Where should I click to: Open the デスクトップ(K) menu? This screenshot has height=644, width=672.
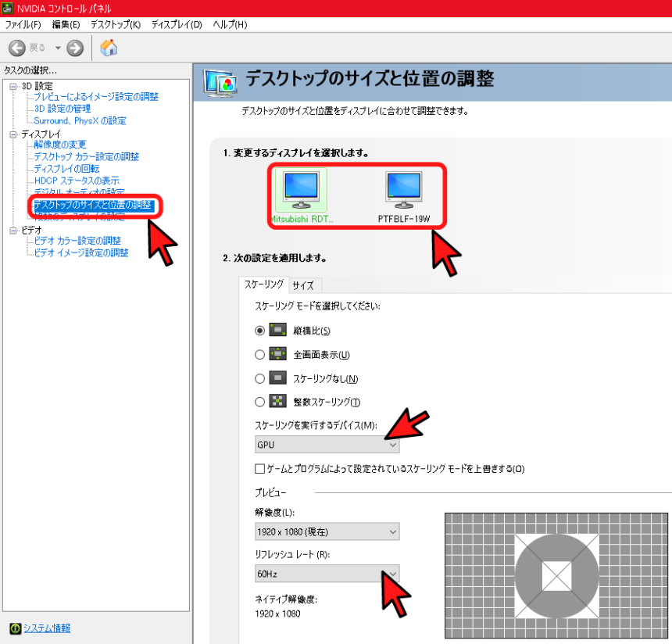[116, 24]
